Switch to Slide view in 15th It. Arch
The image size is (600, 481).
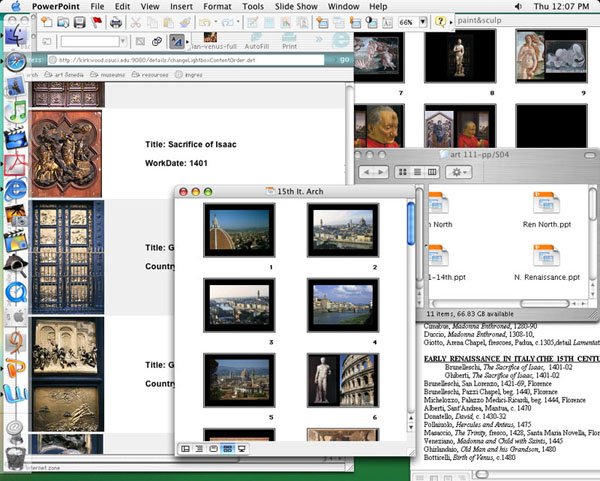pyautogui.click(x=214, y=448)
